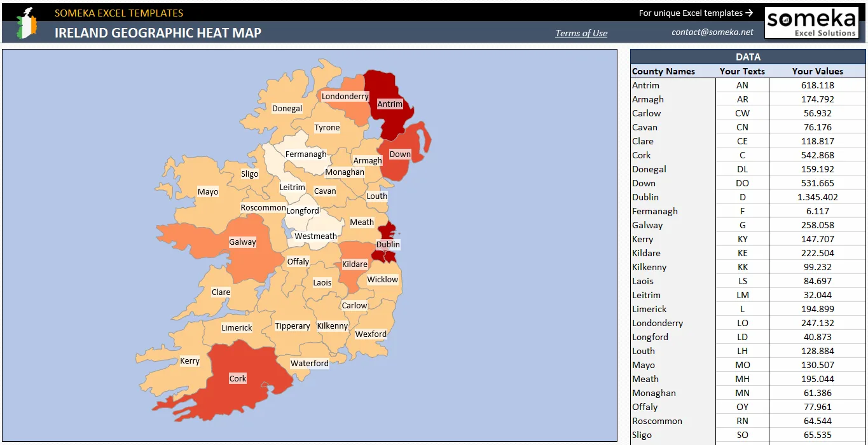Screen dimensions: 868x445
Task: Click the Donegal county label
Action: pos(287,108)
